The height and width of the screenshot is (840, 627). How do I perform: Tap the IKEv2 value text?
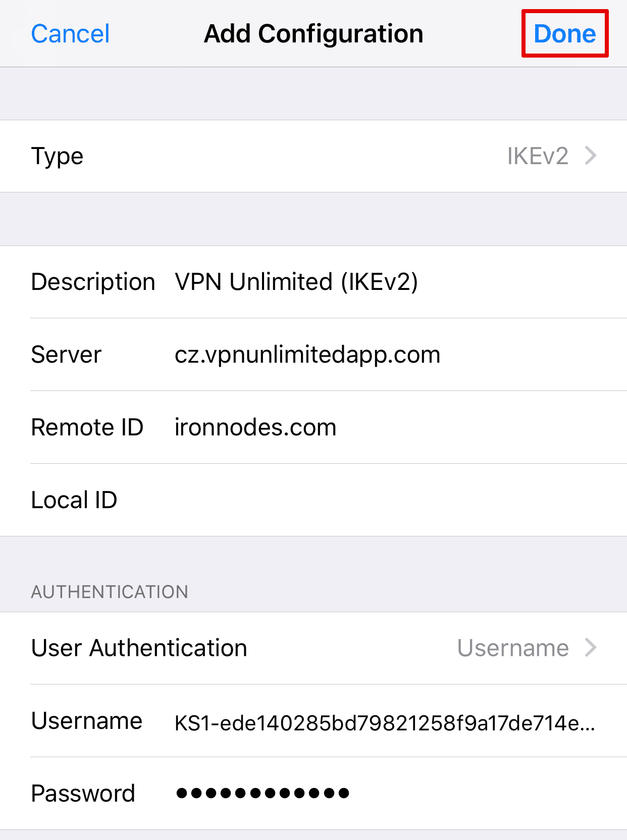538,156
